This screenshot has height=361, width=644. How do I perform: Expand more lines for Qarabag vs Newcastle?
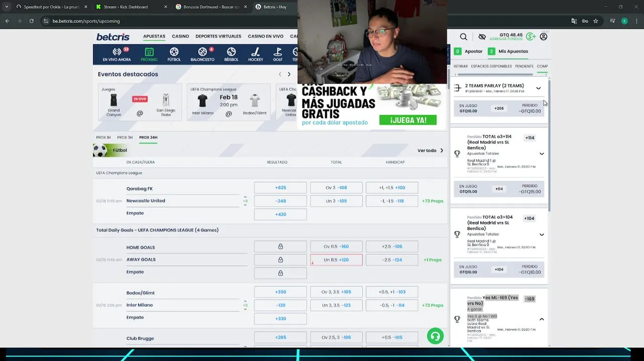click(245, 201)
